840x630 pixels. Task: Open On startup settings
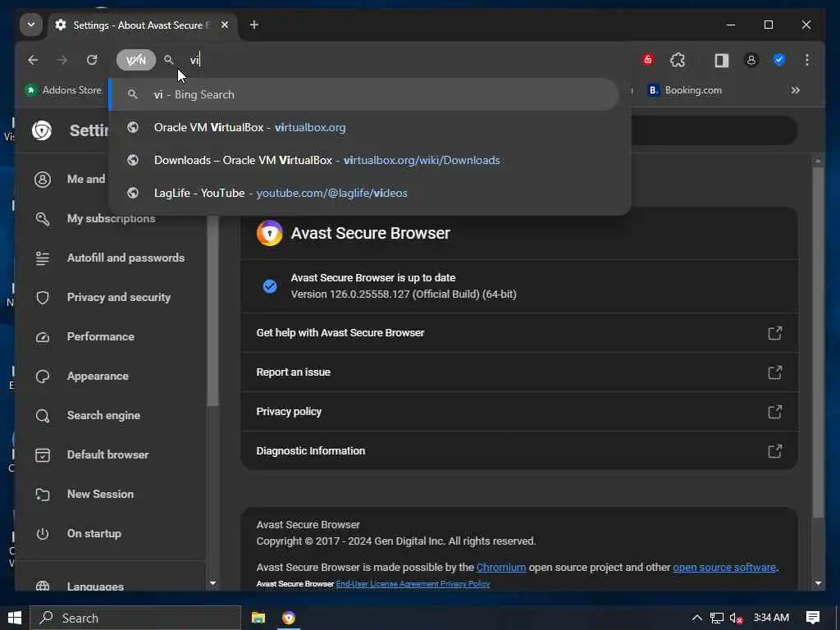pyautogui.click(x=111, y=533)
